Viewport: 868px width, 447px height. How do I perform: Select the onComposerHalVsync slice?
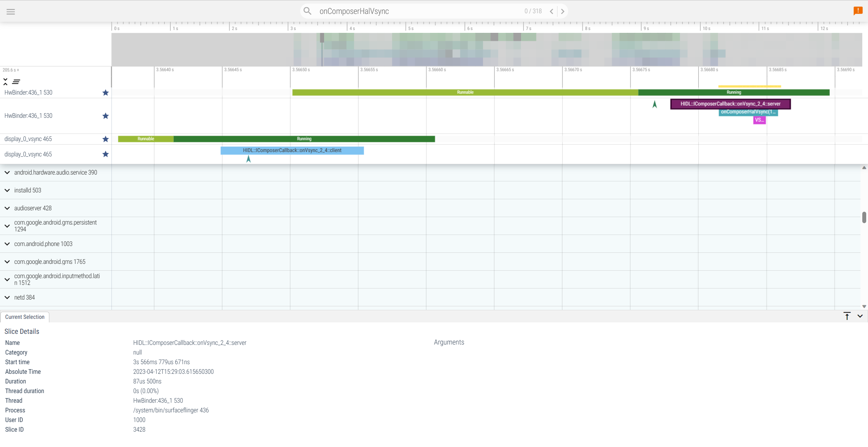tap(748, 112)
